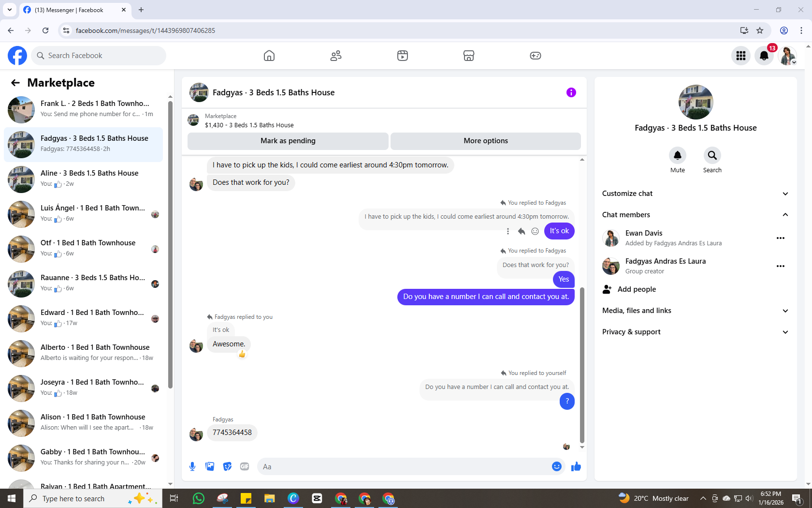
Task: Open the Marketplace storefront icon
Action: point(469,56)
